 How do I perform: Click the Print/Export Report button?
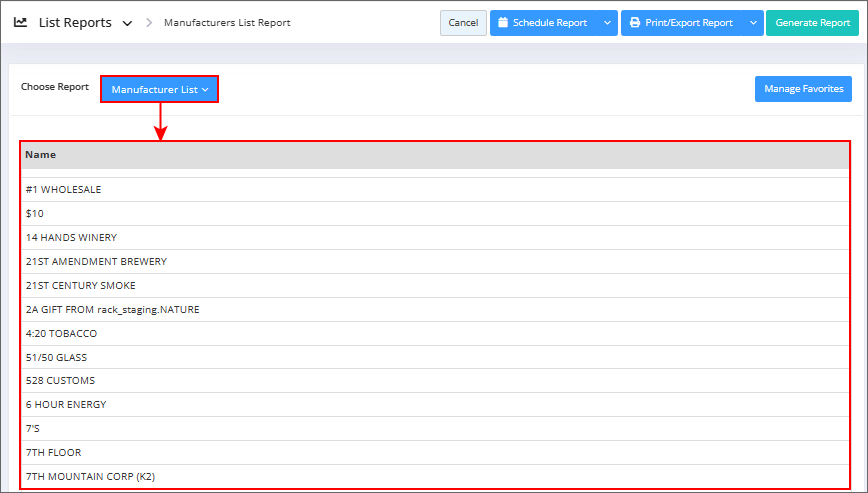[681, 23]
